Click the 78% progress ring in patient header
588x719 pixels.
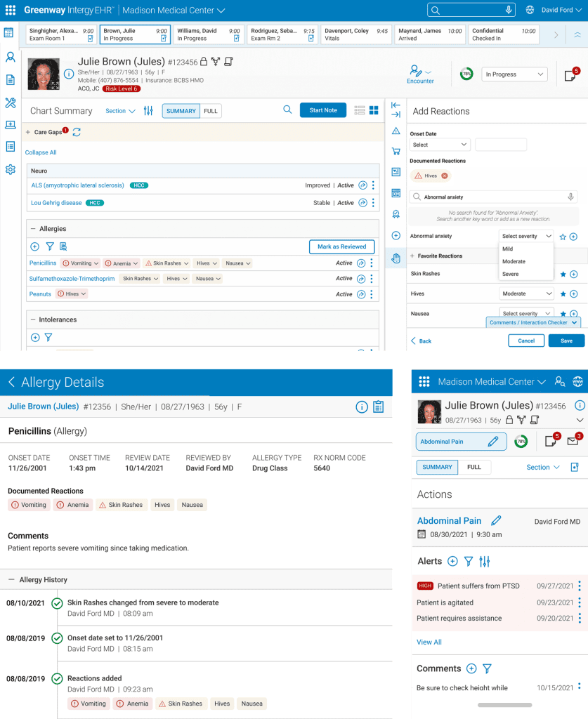tap(466, 74)
